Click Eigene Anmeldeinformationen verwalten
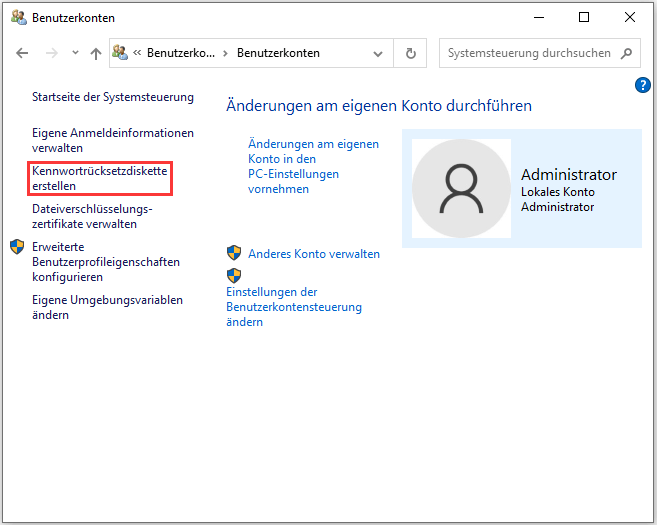 click(x=112, y=140)
